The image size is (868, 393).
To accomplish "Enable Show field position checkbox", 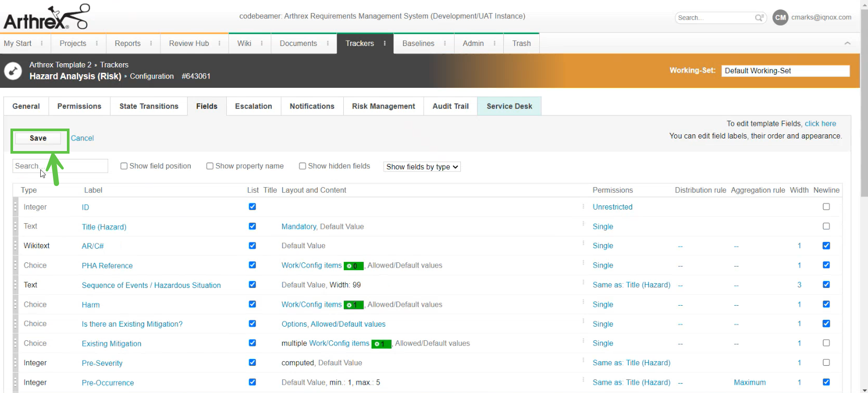I will click(x=124, y=166).
